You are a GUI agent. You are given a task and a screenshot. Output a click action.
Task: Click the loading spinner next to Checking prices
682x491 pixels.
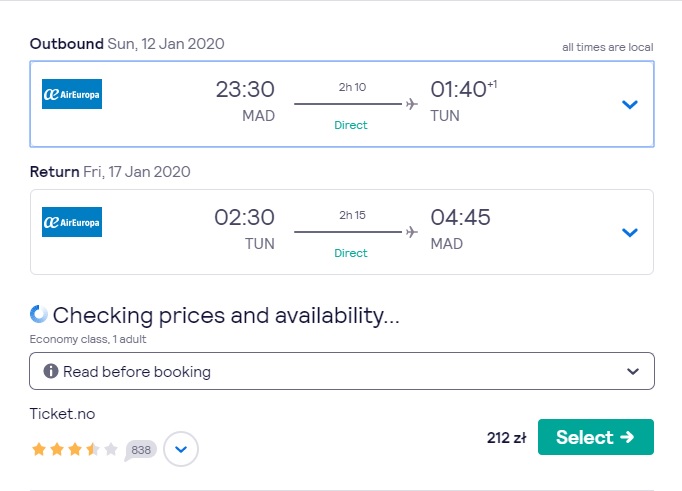(x=39, y=314)
